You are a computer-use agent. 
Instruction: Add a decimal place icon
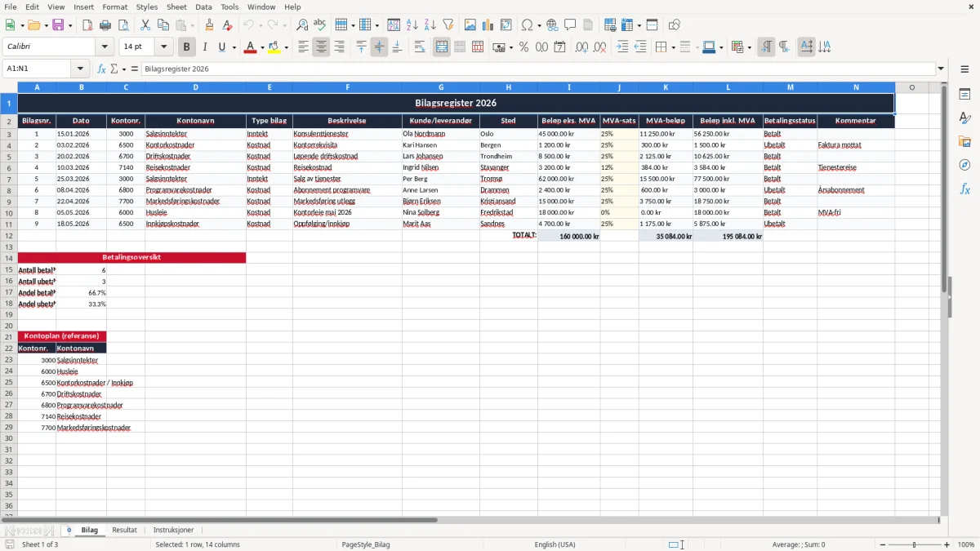[581, 47]
